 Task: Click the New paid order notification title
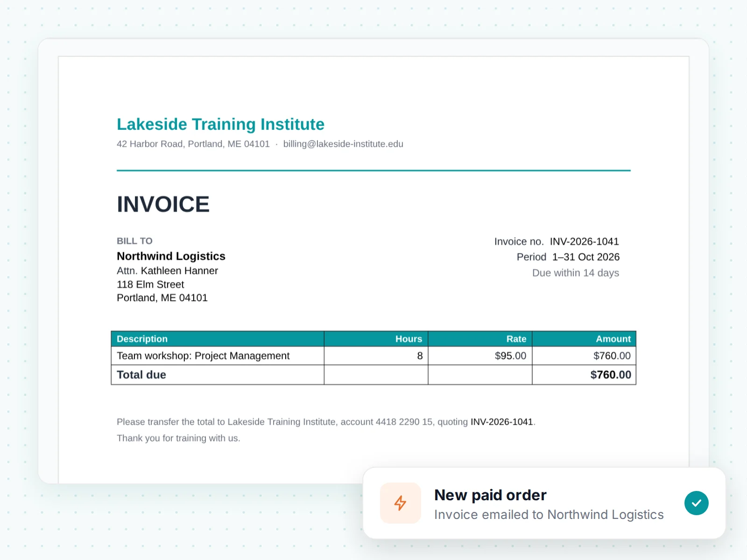[x=490, y=495]
